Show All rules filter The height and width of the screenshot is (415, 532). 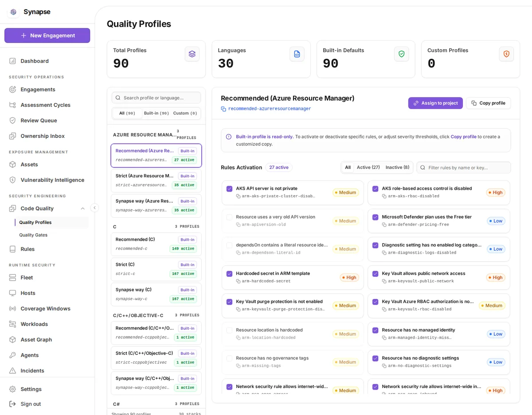click(x=348, y=167)
